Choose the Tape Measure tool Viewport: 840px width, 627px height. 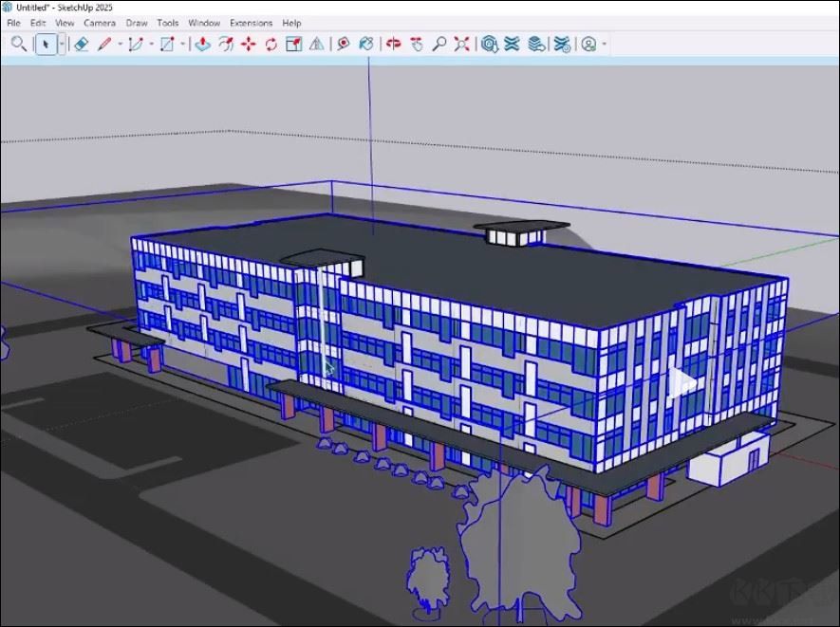coord(344,44)
